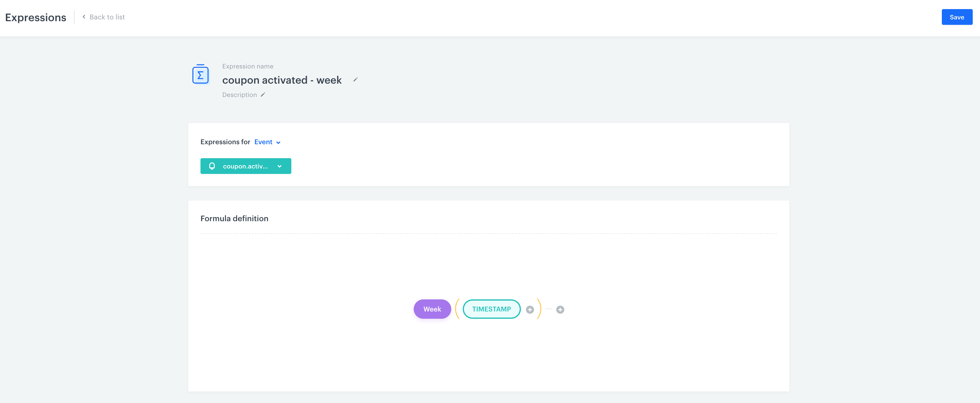Open the Event selector chevron arrow
980x403 pixels.
(279, 142)
